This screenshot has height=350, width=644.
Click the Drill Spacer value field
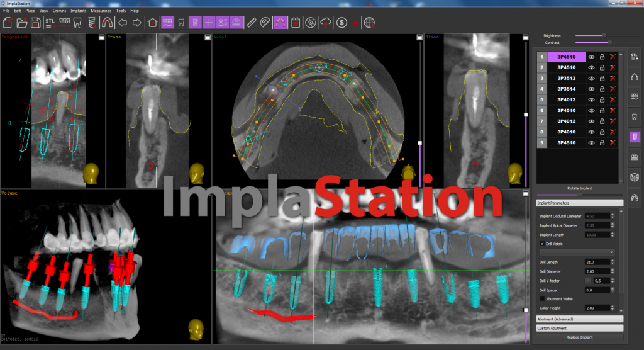597,290
